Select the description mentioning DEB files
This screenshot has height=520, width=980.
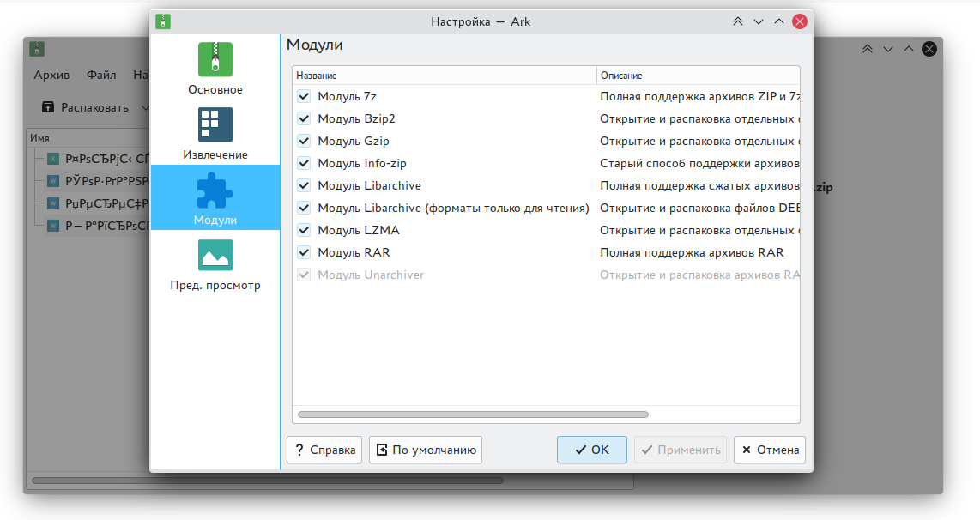point(699,209)
